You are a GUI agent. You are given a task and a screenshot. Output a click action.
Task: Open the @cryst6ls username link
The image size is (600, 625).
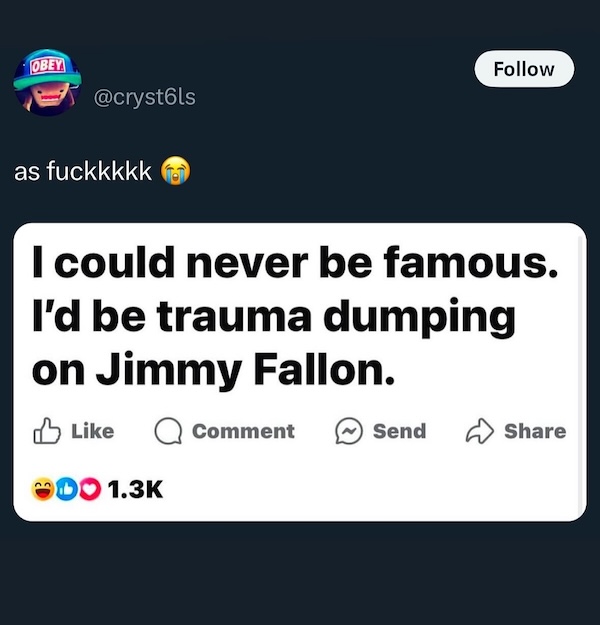[144, 98]
